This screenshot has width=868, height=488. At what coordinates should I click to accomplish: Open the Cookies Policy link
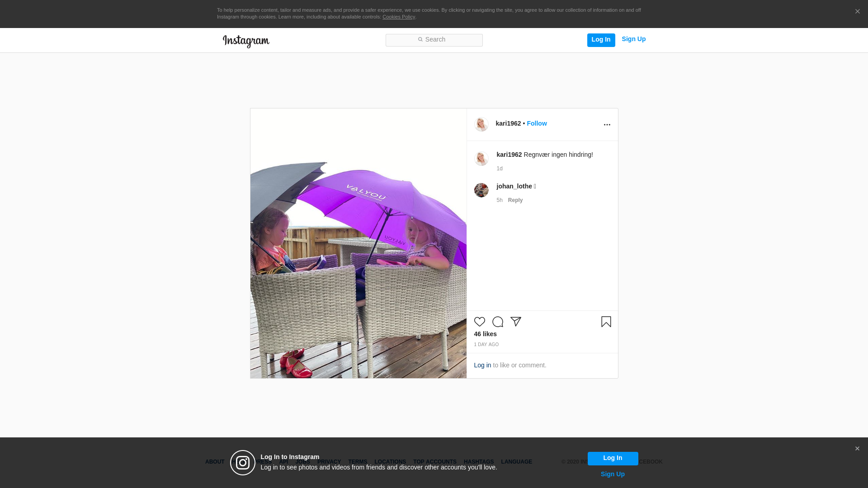point(399,17)
